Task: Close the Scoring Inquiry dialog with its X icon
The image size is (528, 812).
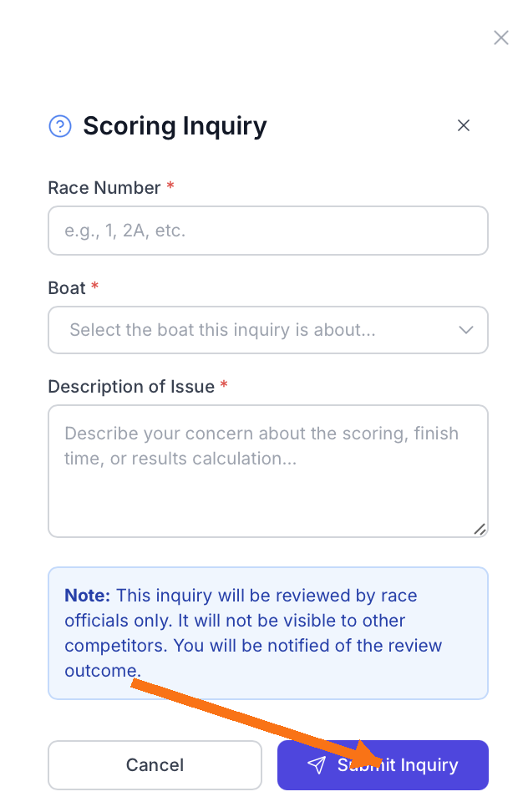Action: tap(464, 125)
